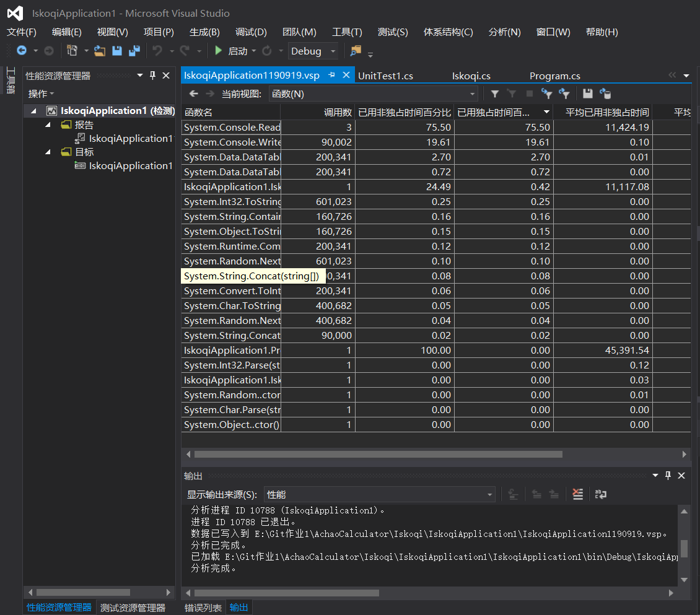Click the green Start debugging play icon

pos(218,51)
